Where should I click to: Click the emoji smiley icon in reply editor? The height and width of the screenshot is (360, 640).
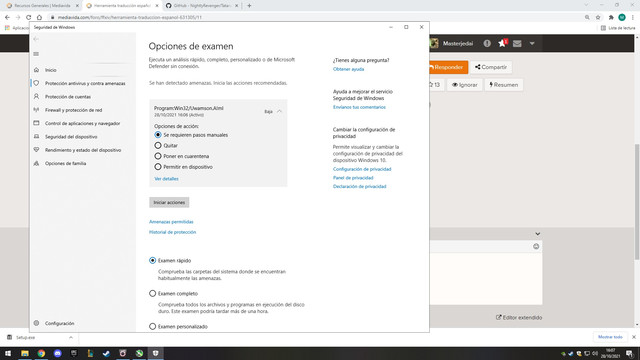[x=536, y=246]
